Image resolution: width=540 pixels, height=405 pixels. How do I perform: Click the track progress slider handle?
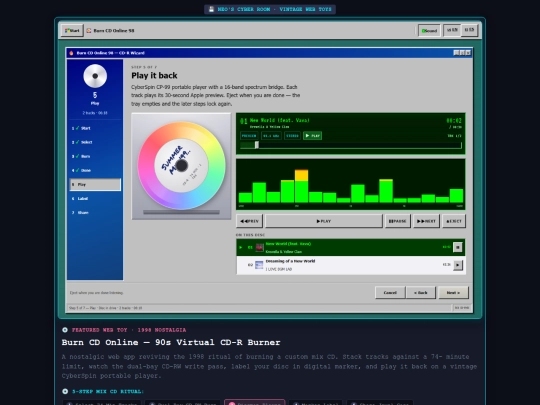coord(257,145)
